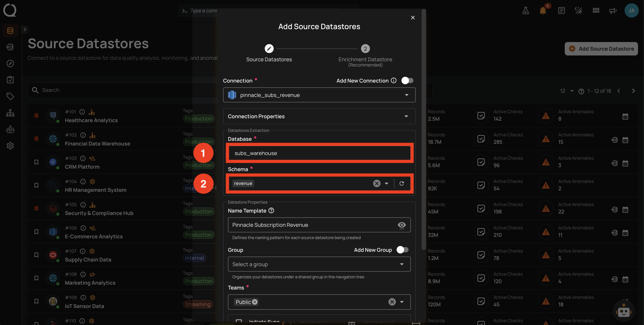Click the Add Source Datastore button

click(x=601, y=49)
